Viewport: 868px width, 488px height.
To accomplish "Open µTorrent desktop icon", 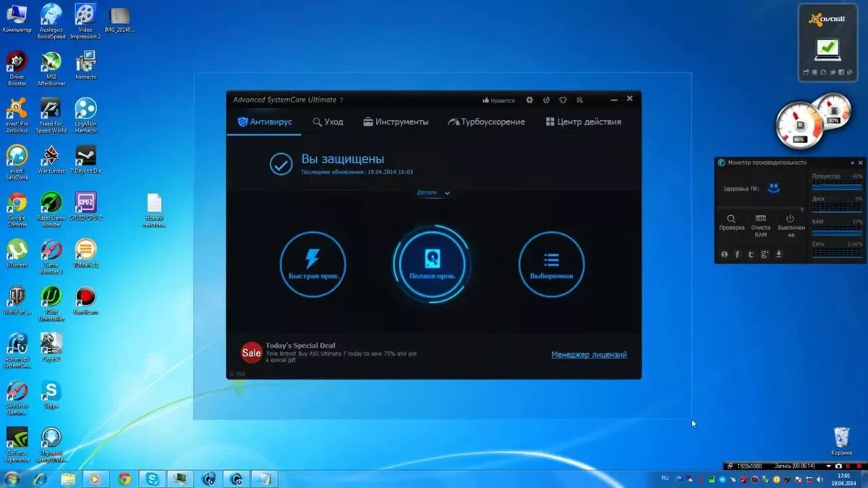I will point(17,252).
